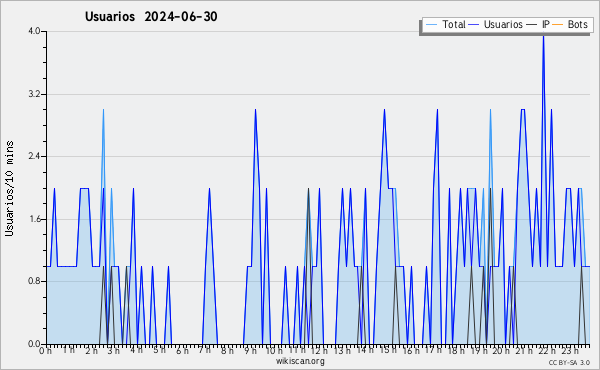
Task: Click the 4.0 peak near 22 h
Action: [x=543, y=37]
